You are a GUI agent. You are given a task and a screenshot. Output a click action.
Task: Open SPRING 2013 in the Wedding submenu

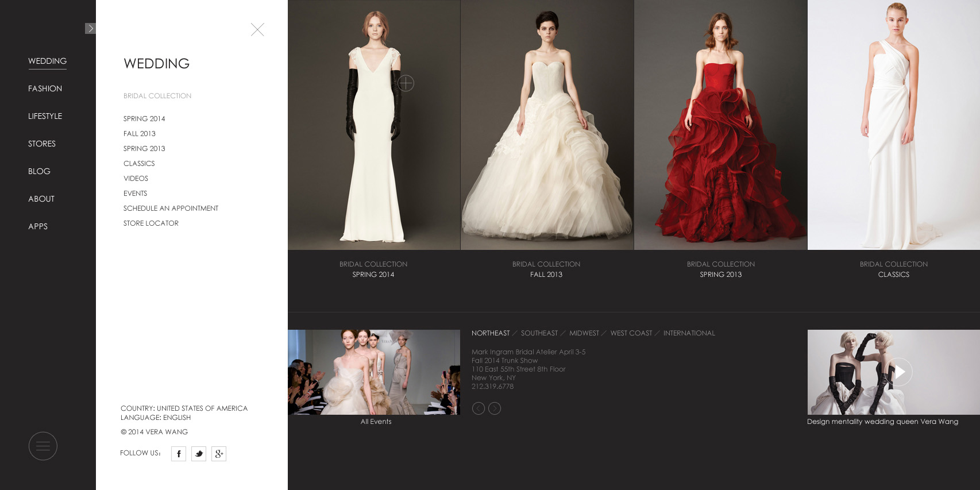pos(144,149)
